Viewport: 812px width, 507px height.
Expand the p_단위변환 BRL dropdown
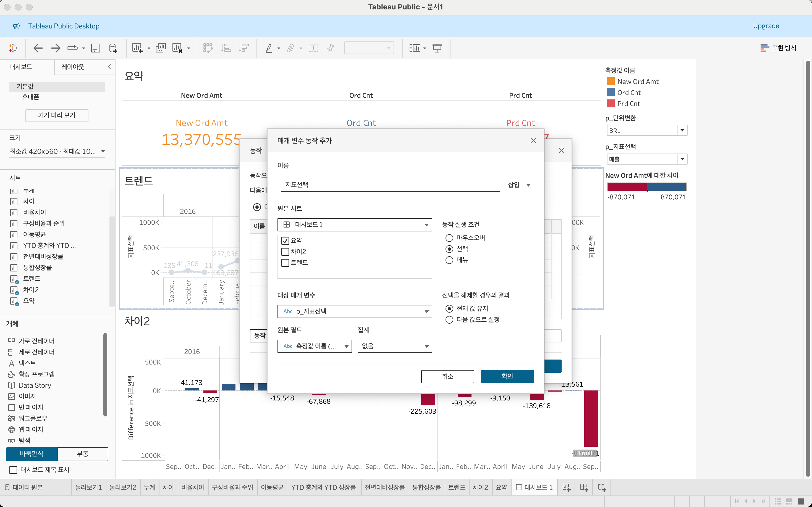click(682, 130)
